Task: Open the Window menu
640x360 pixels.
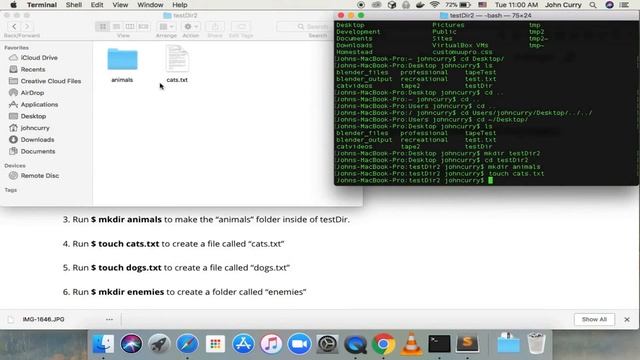Action: click(150, 5)
